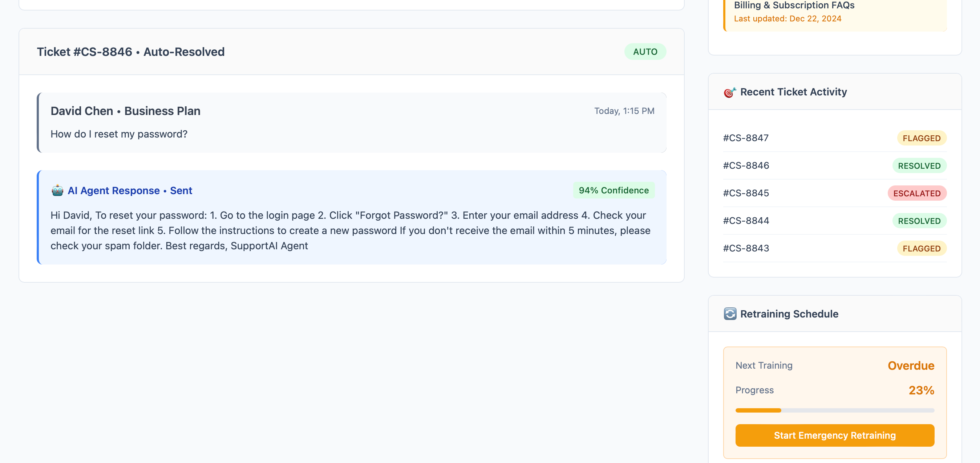The height and width of the screenshot is (463, 980).
Task: Click Ticket #CS-8846 Auto-Resolved header
Action: [130, 52]
